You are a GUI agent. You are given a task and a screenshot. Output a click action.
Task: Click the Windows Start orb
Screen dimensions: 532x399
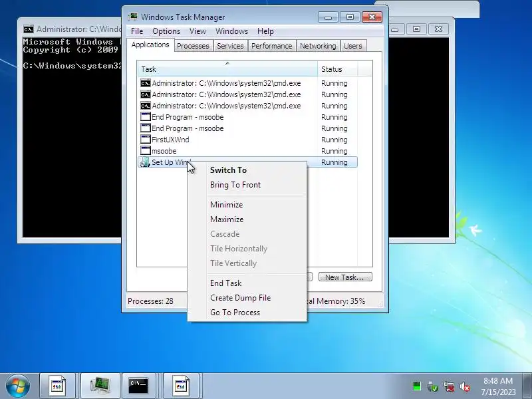tap(18, 386)
